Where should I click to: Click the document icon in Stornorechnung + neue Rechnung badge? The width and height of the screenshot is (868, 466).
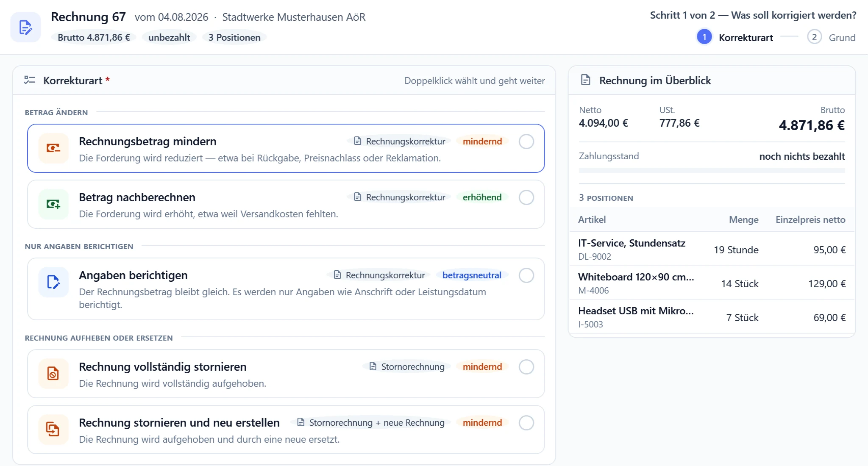click(x=301, y=422)
